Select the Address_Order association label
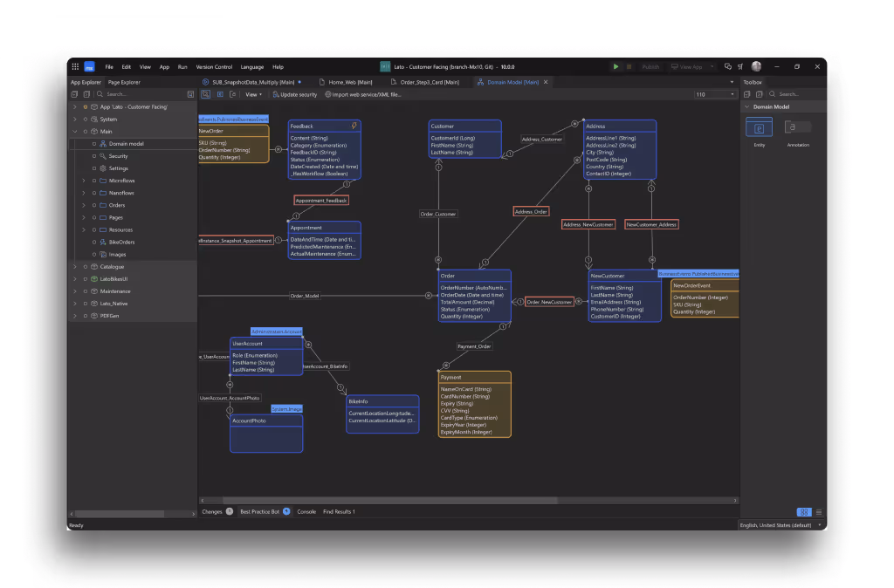The width and height of the screenshot is (894, 588). click(531, 211)
